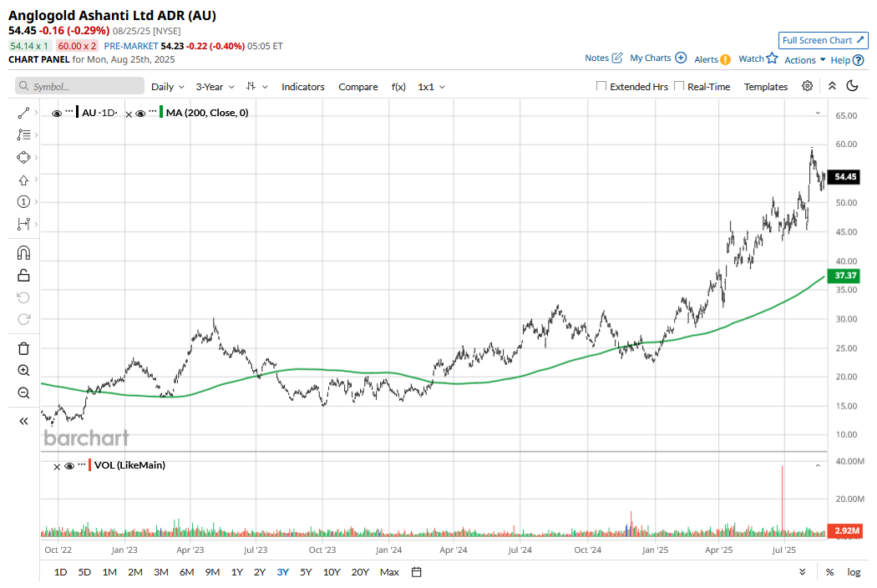Hide the MA (200, Close, 0) line
Screen dimensions: 877x588
(x=140, y=114)
